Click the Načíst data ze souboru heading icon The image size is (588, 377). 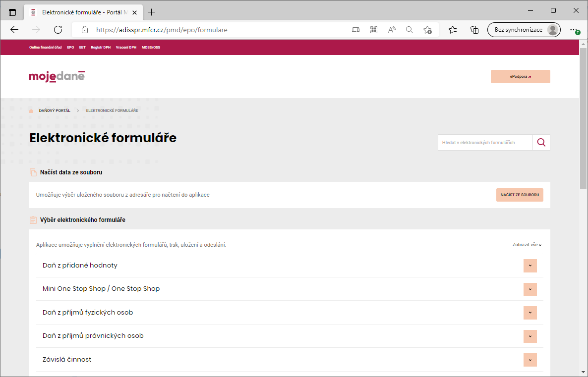[33, 172]
